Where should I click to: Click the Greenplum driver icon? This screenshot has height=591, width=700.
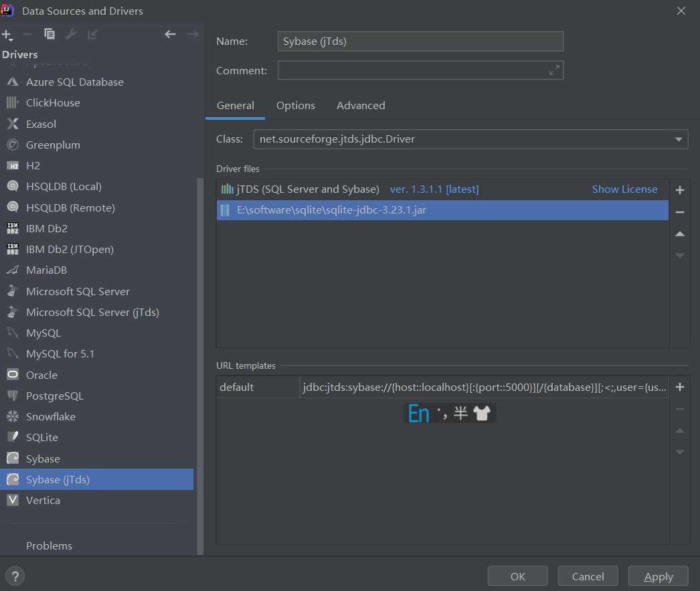coord(13,145)
